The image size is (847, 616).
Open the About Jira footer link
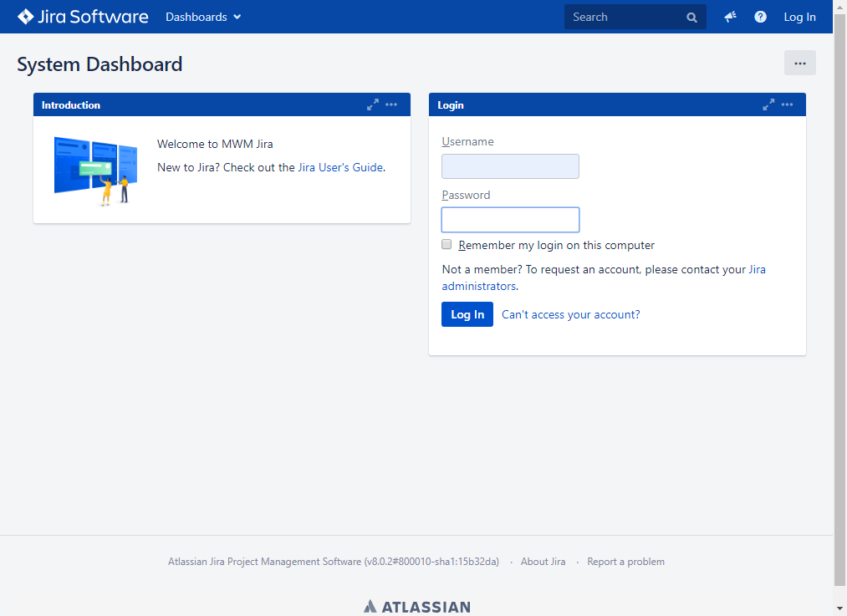(543, 562)
